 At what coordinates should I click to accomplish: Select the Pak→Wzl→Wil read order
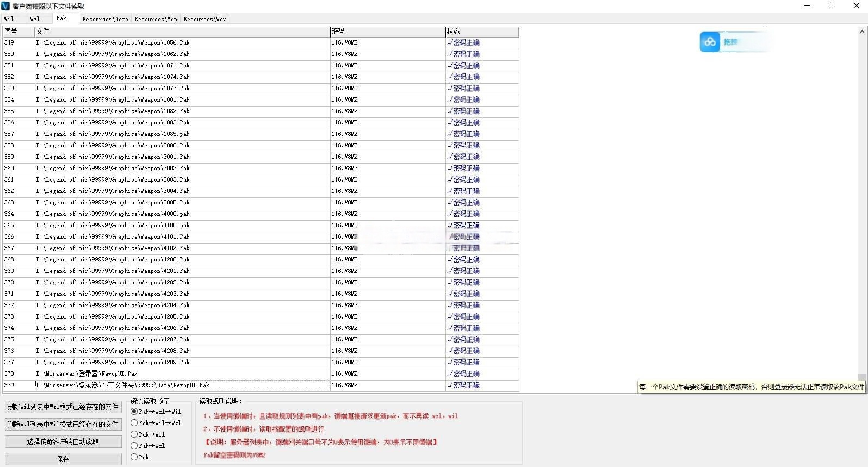(156, 412)
